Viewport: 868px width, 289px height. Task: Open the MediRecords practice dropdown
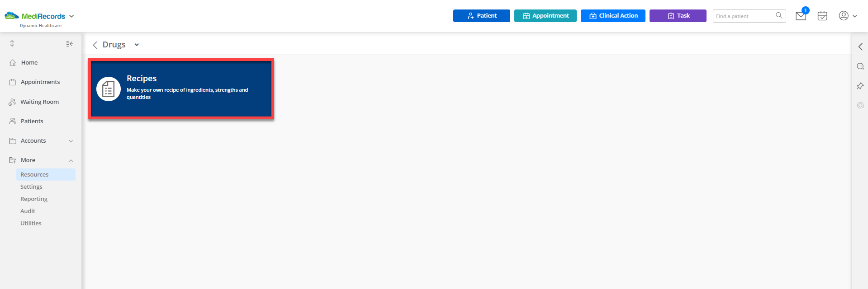[x=71, y=16]
